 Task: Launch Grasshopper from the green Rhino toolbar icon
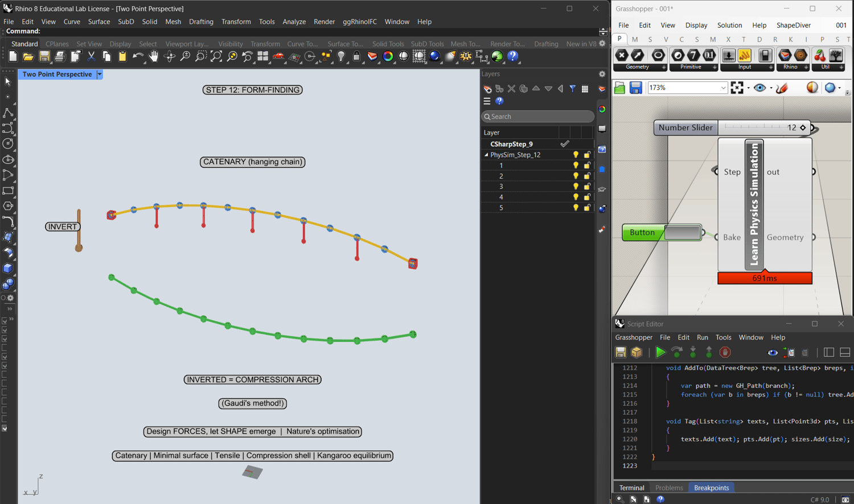[x=497, y=56]
